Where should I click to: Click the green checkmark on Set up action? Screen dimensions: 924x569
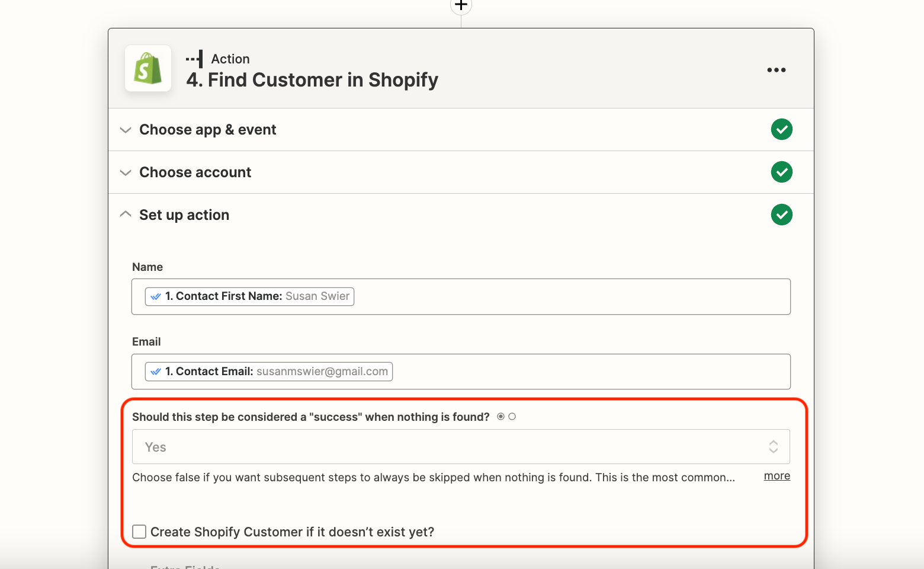pyautogui.click(x=781, y=215)
